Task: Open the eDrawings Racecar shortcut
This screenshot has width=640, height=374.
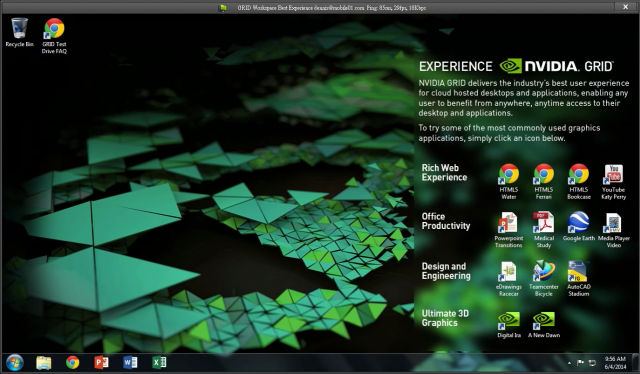Action: 509,278
